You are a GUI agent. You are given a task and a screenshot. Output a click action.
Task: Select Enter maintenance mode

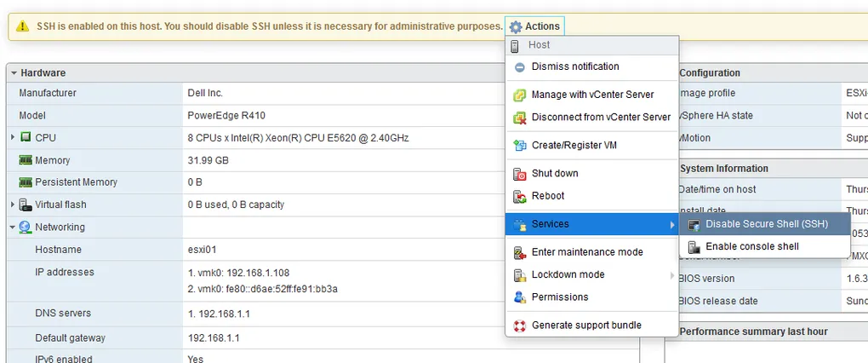pyautogui.click(x=591, y=252)
